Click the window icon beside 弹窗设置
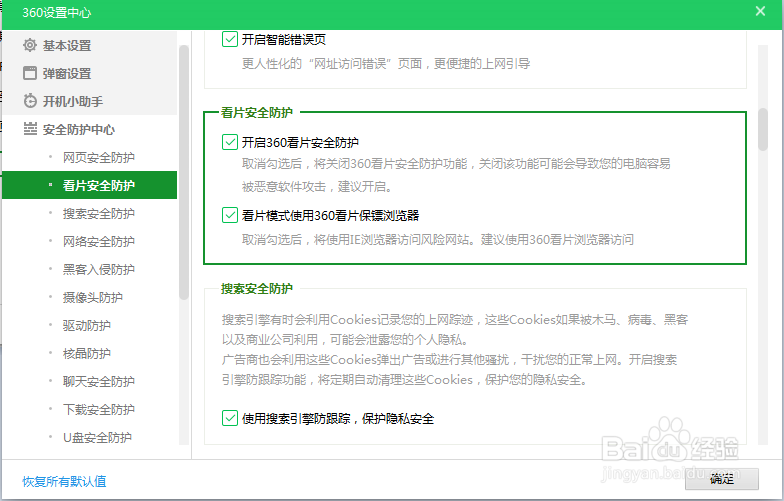This screenshot has height=501, width=784. point(30,73)
